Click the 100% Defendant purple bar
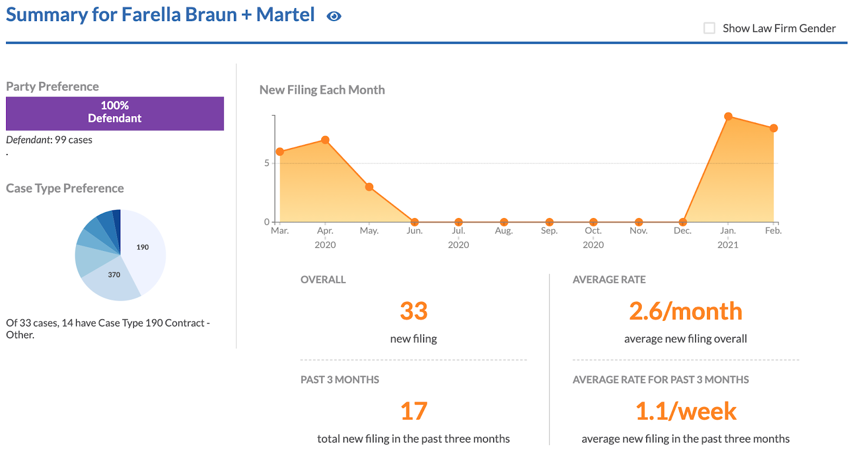The image size is (868, 463). click(x=115, y=113)
